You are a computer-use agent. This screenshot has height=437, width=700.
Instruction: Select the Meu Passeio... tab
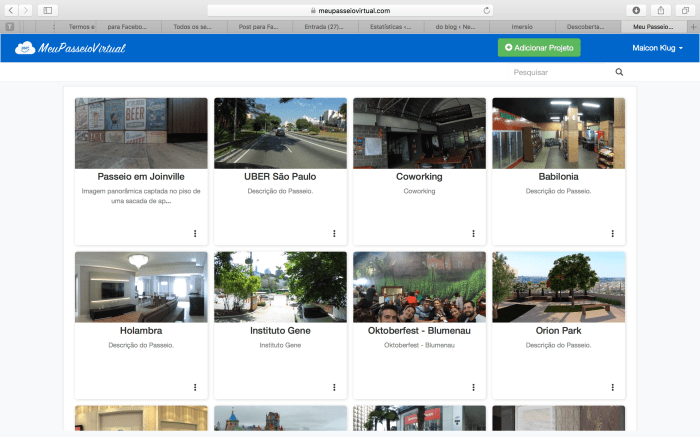tap(653, 27)
